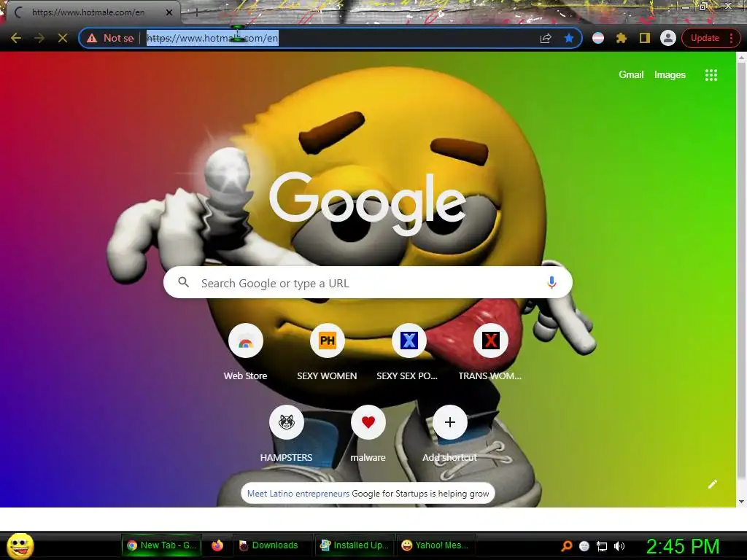Open the volume speaker tray icon
Screen dimensions: 747x560
click(619, 546)
